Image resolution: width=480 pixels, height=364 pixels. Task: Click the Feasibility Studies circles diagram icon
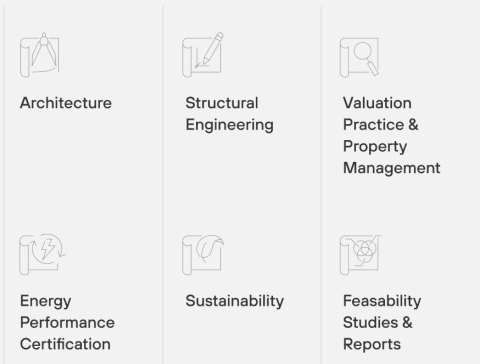click(x=360, y=254)
